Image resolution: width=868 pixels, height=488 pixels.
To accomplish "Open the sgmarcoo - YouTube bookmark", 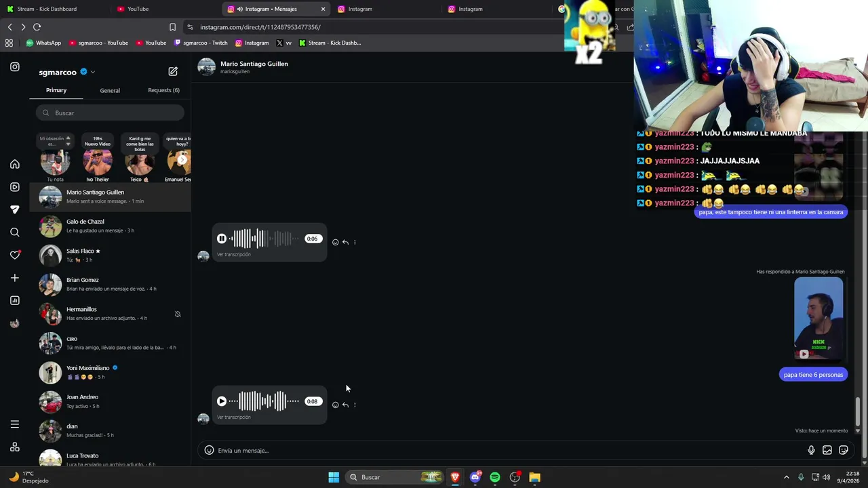I will pos(98,43).
